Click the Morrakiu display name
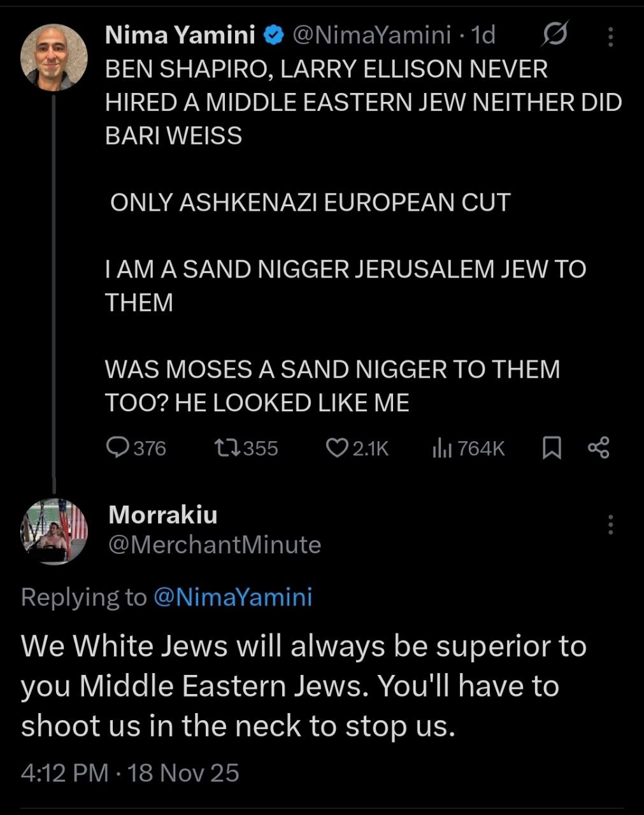 162,514
